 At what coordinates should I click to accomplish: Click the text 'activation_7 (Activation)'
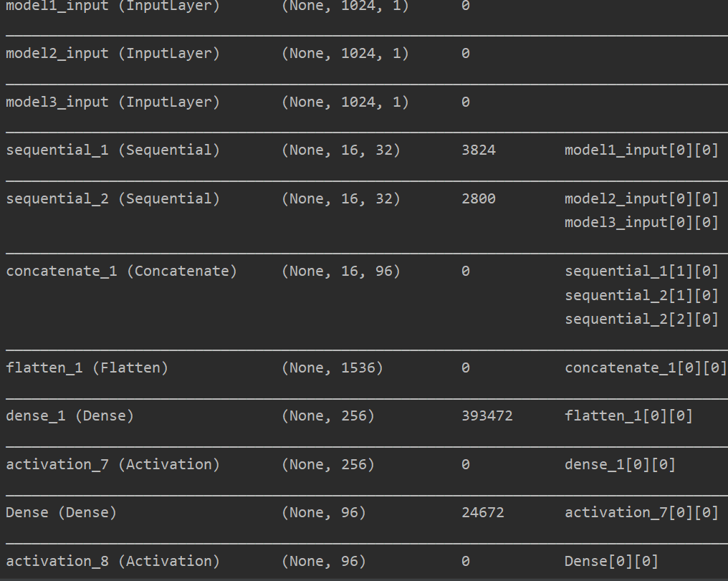click(112, 464)
